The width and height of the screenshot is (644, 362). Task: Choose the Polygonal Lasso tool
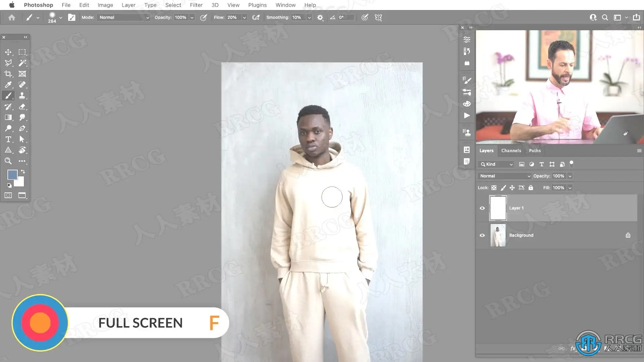pyautogui.click(x=8, y=63)
